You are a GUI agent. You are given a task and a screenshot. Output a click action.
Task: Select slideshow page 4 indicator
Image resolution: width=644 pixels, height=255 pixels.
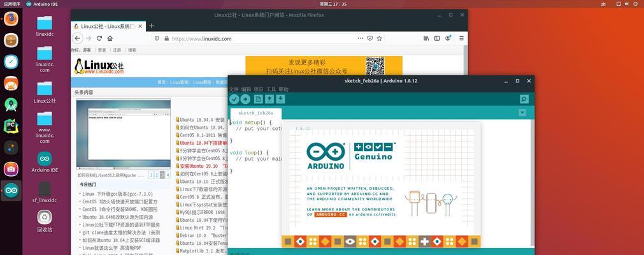coord(168,175)
